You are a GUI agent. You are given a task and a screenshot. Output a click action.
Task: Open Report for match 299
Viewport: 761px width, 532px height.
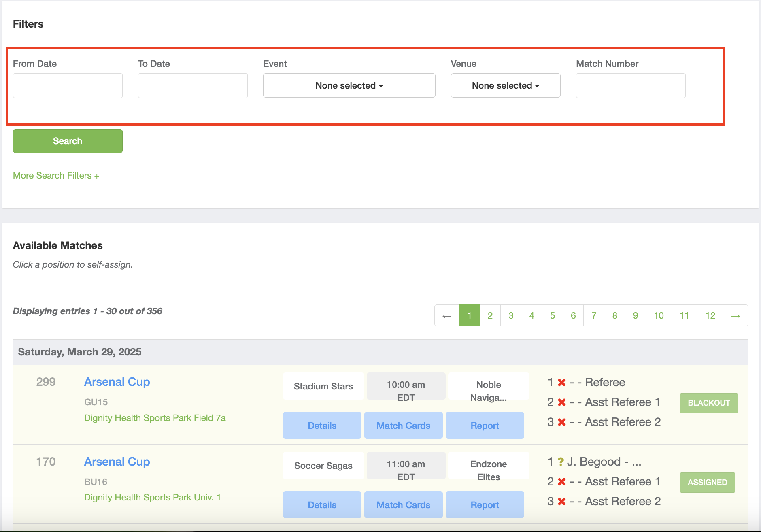pyautogui.click(x=485, y=426)
